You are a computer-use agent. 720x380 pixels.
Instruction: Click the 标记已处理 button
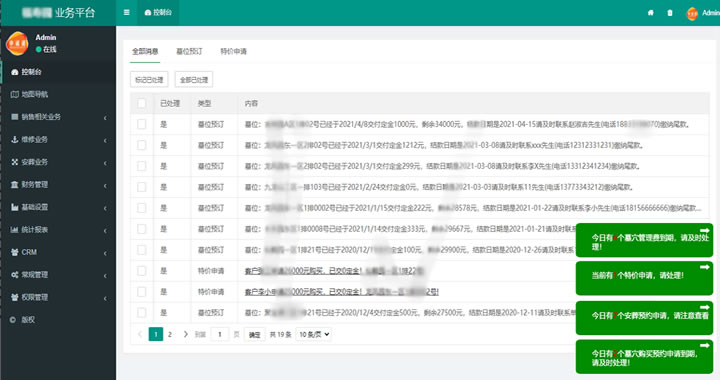click(x=149, y=79)
